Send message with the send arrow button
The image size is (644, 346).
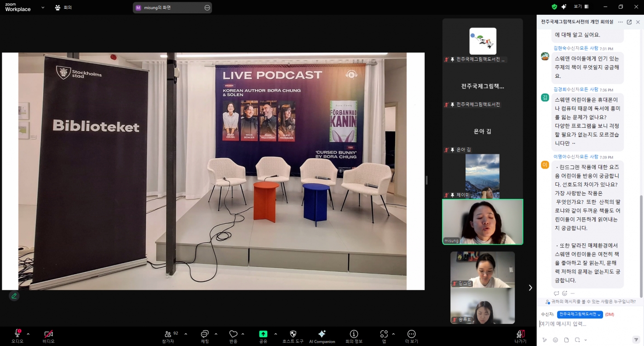click(636, 340)
